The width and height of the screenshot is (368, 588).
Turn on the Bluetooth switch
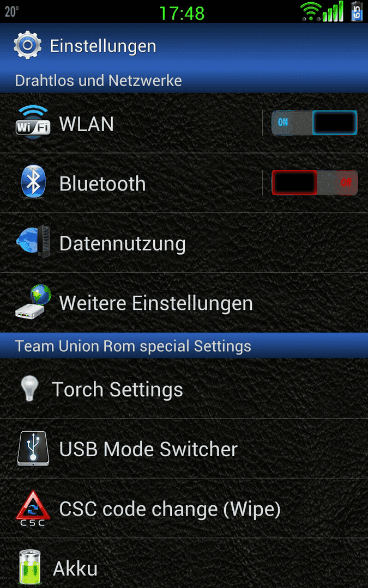pos(315,182)
